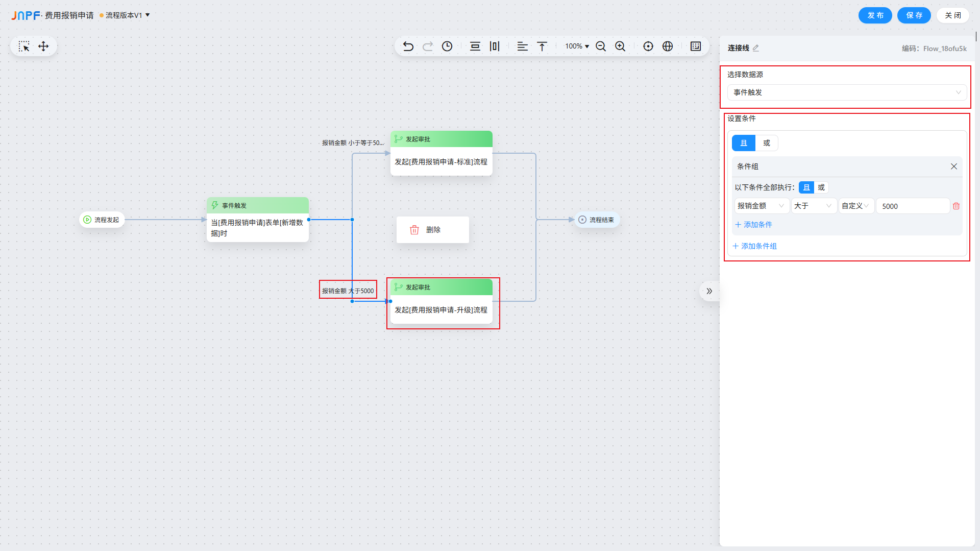Open the 大于 operator dropdown
Image resolution: width=980 pixels, height=551 pixels.
(813, 206)
